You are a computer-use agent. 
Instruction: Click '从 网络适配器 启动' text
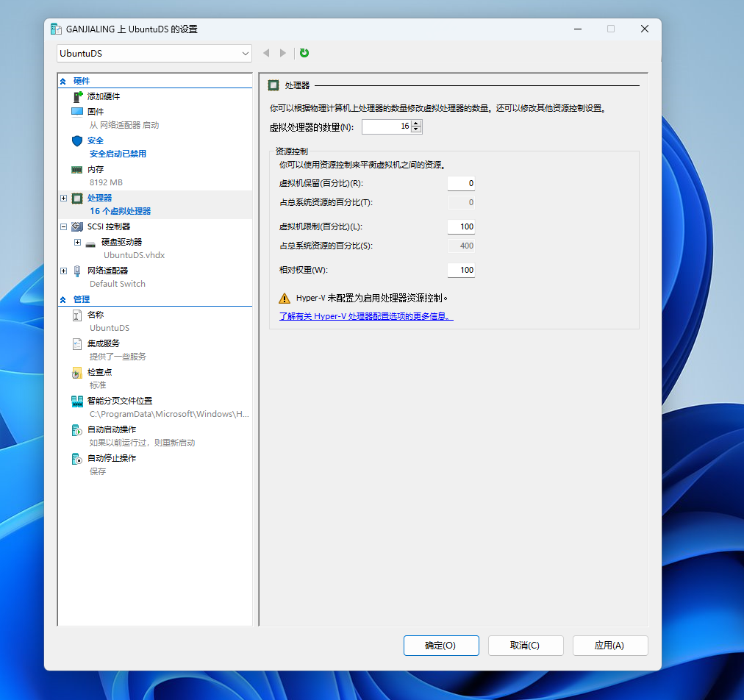124,125
